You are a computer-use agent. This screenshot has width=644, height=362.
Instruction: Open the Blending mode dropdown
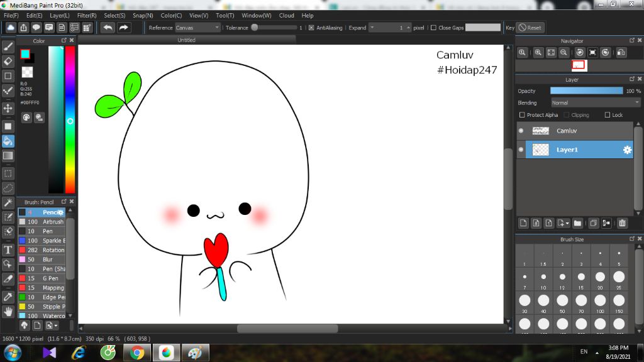click(596, 102)
